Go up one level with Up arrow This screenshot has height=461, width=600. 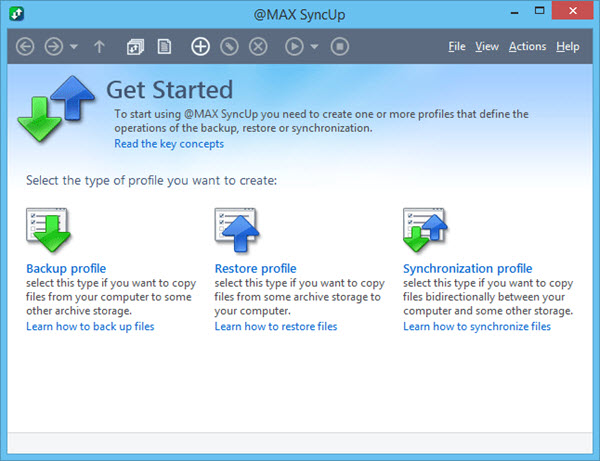[x=99, y=47]
